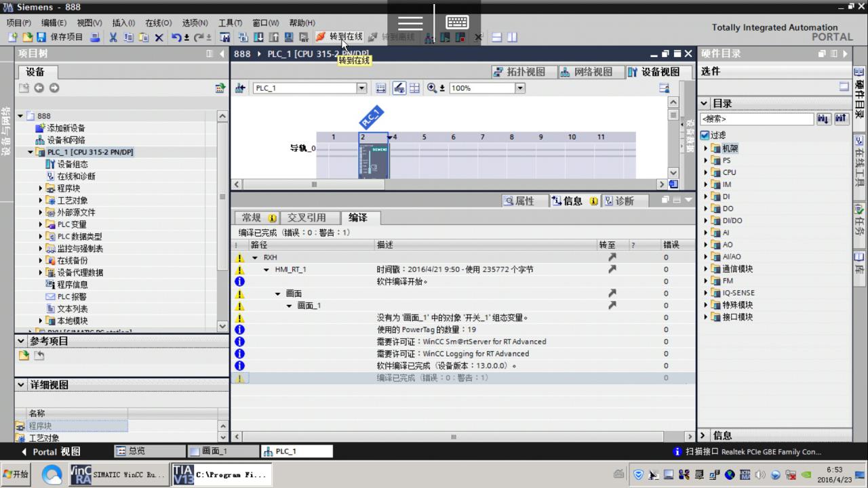Click the undo arrow icon
Image resolution: width=868 pixels, height=488 pixels.
pos(177,37)
